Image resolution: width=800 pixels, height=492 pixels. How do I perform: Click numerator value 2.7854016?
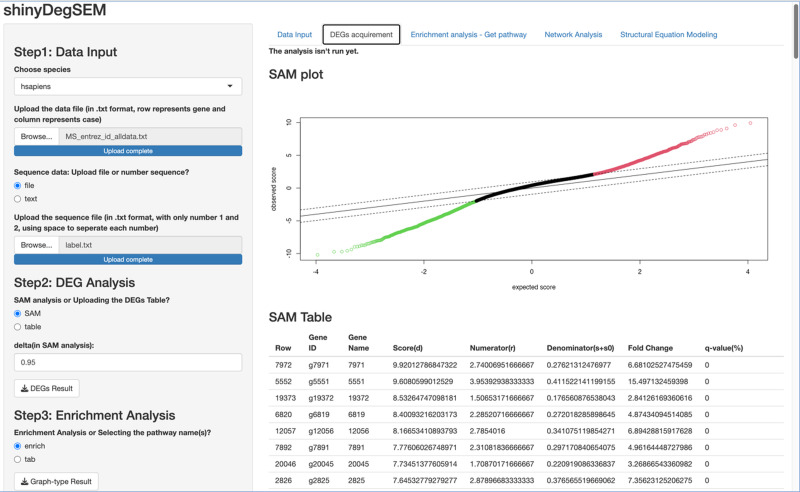click(x=487, y=431)
